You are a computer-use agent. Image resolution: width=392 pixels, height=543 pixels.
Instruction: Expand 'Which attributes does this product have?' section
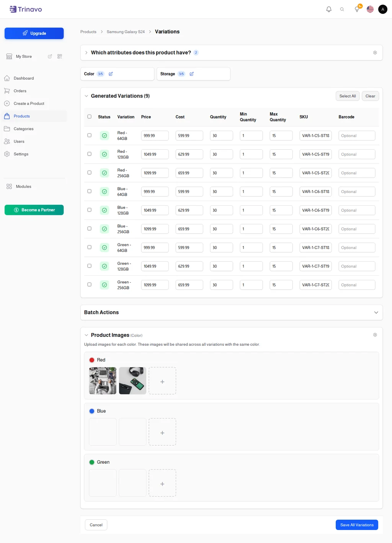86,53
